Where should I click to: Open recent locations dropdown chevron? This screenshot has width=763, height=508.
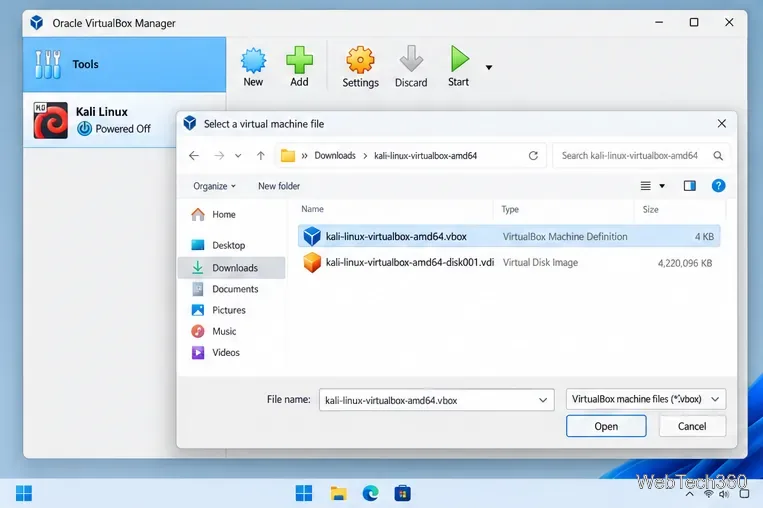(238, 156)
